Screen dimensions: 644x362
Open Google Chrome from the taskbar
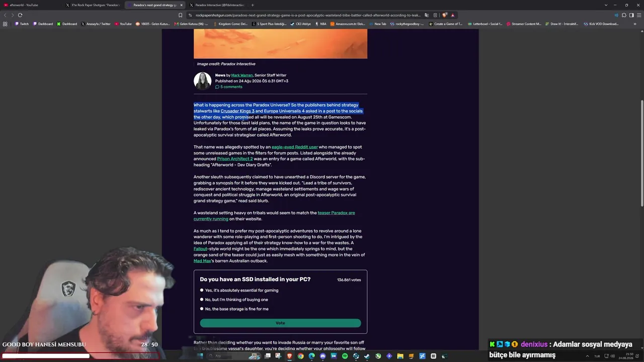[300, 356]
